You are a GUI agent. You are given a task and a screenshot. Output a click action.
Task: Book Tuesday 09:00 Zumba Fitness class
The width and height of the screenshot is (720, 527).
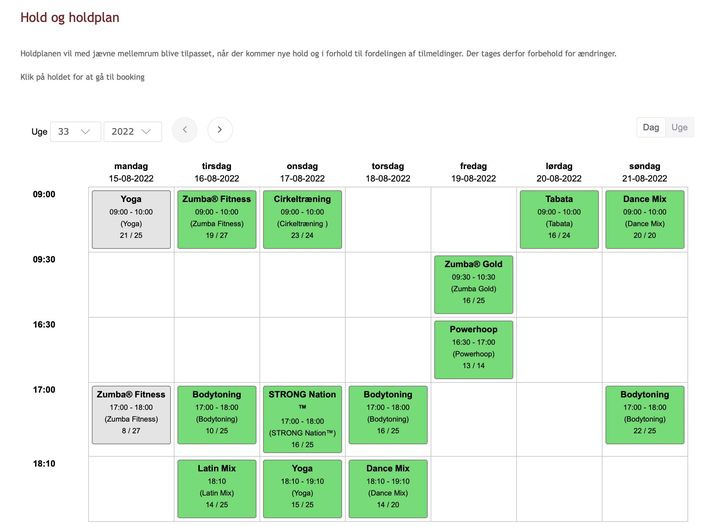pos(217,218)
